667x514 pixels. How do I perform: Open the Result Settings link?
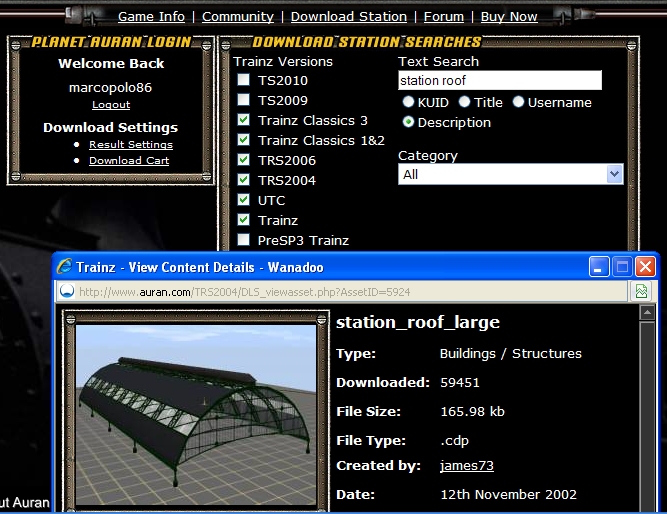(131, 145)
